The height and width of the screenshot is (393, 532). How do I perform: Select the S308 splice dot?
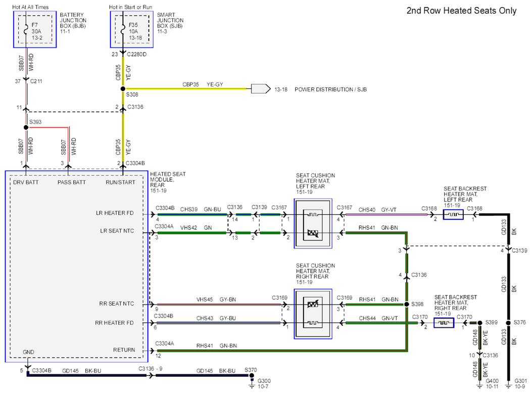[x=123, y=89]
